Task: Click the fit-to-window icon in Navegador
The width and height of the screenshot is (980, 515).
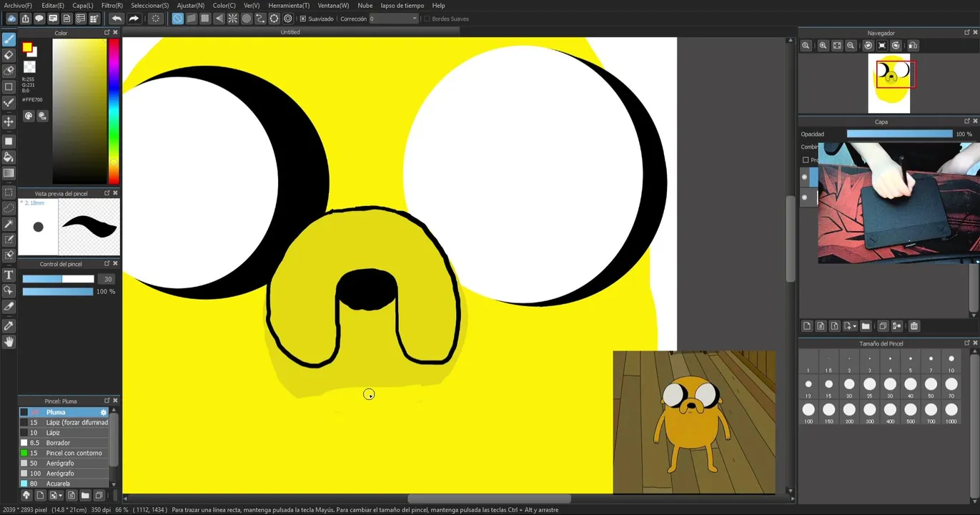Action: click(x=837, y=45)
